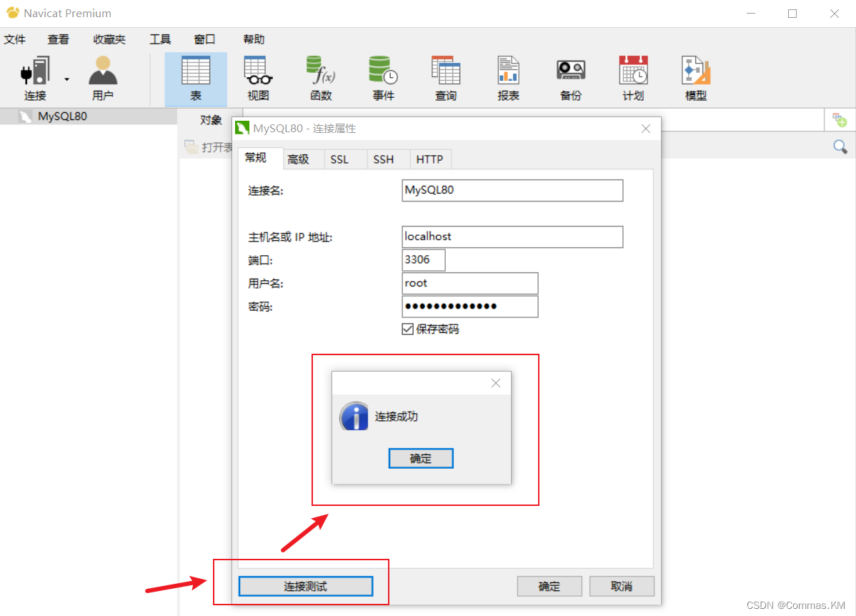Click the blue info icon in the message box
The image size is (856, 616).
coord(354,417)
